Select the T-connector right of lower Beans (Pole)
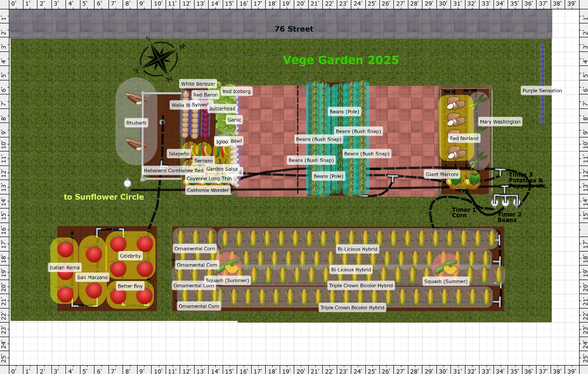This screenshot has width=588, height=374. pos(392,178)
